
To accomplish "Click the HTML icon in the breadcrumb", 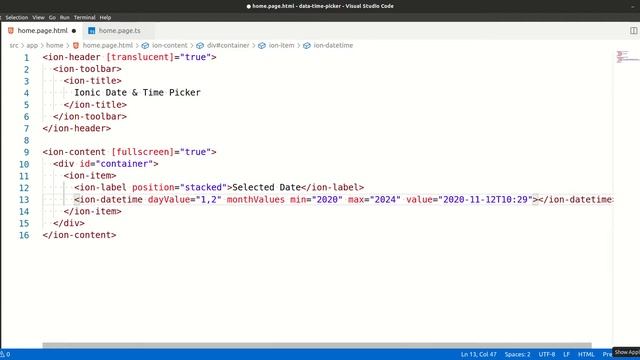I will pyautogui.click(x=76, y=45).
